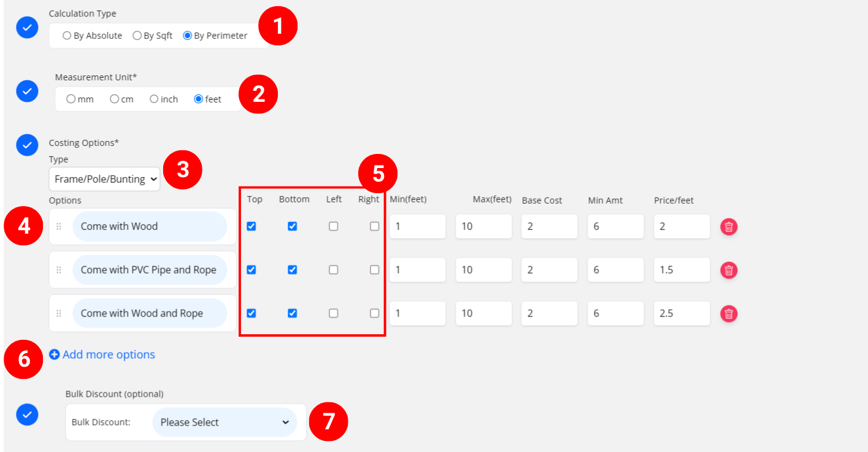868x452 pixels.
Task: Set measurement unit to inch
Action: [x=154, y=99]
